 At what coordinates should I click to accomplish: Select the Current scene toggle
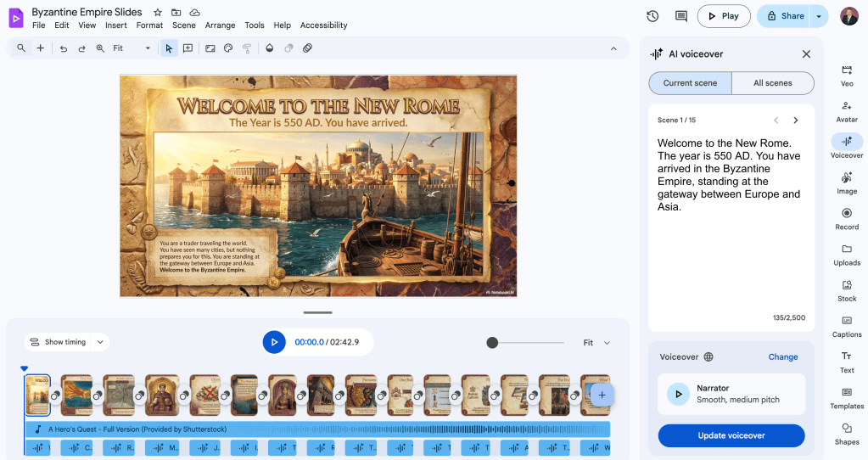[x=690, y=83]
